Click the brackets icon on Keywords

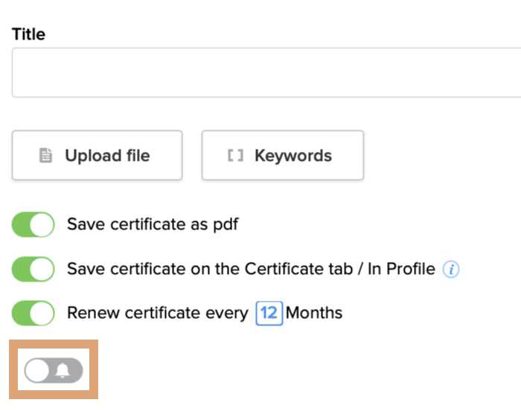pyautogui.click(x=235, y=156)
